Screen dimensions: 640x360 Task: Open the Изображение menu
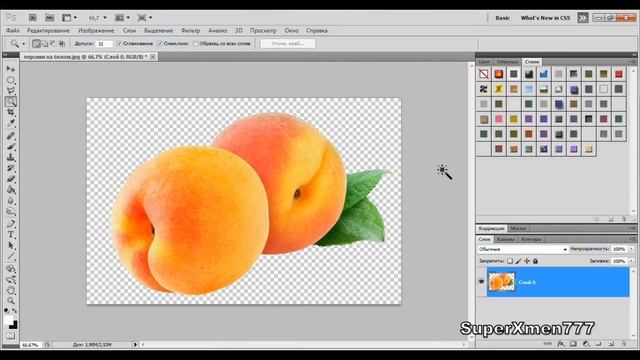point(96,31)
